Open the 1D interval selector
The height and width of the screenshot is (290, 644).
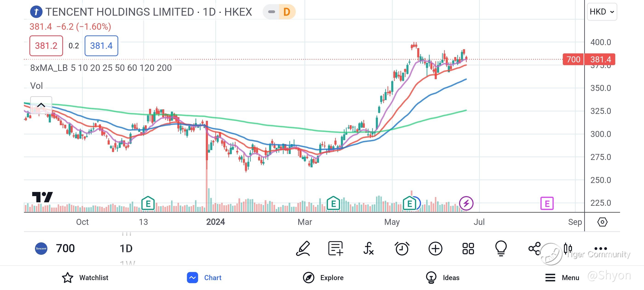(126, 249)
